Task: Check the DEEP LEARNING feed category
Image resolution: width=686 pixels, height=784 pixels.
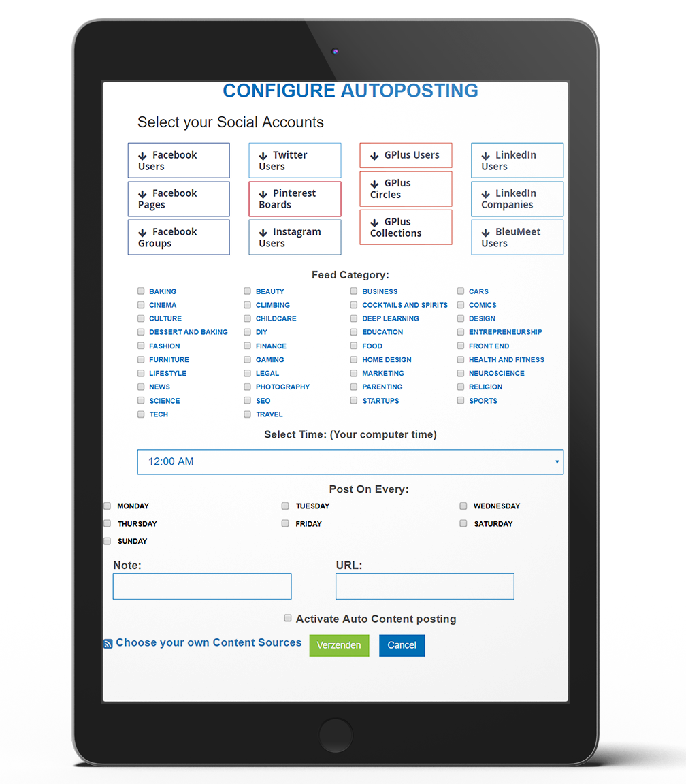Action: tap(354, 318)
